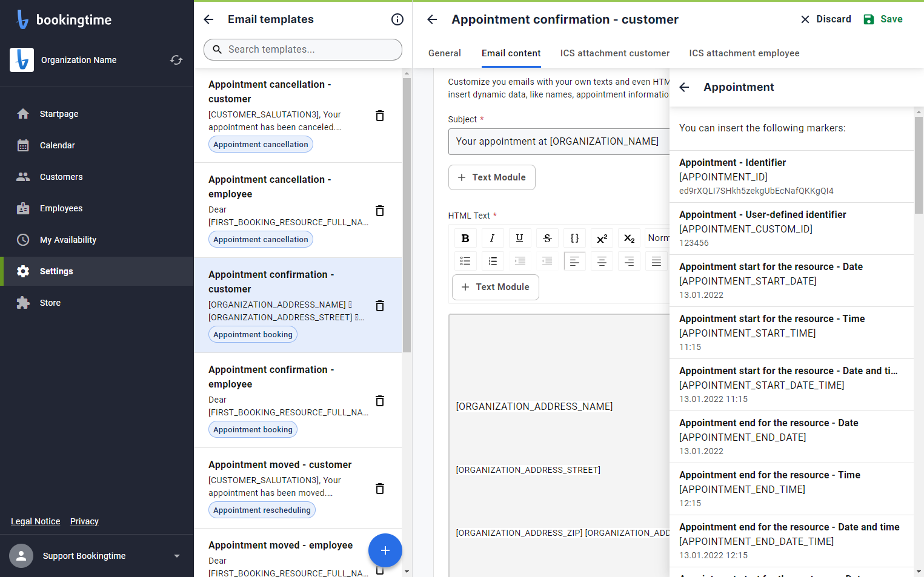Viewport: 924px width, 577px height.
Task: Add new template with plus button
Action: pos(385,550)
